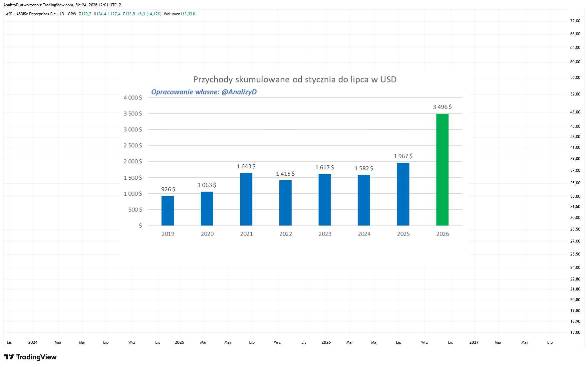Click the 48,00 price axis label
The width and height of the screenshot is (588, 367).
[575, 112]
